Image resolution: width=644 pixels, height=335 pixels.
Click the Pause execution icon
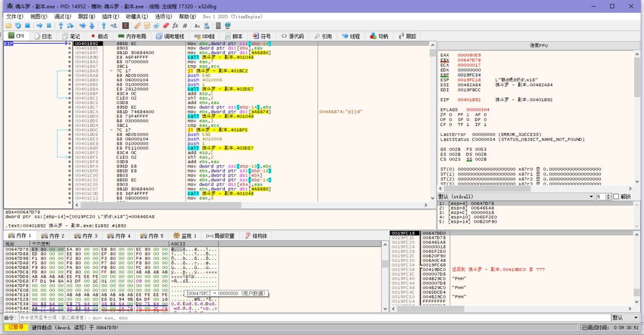(x=49, y=25)
